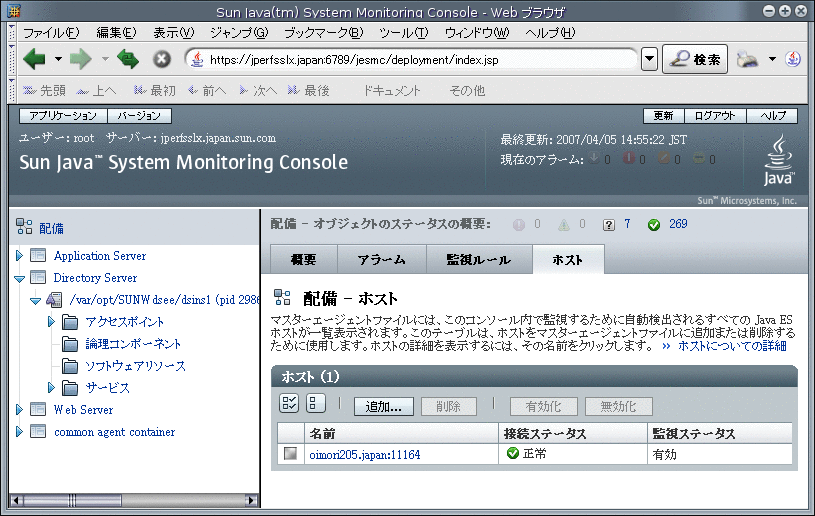This screenshot has width=815, height=516.
Task: Open the print button dropdown arrow
Action: 772,59
